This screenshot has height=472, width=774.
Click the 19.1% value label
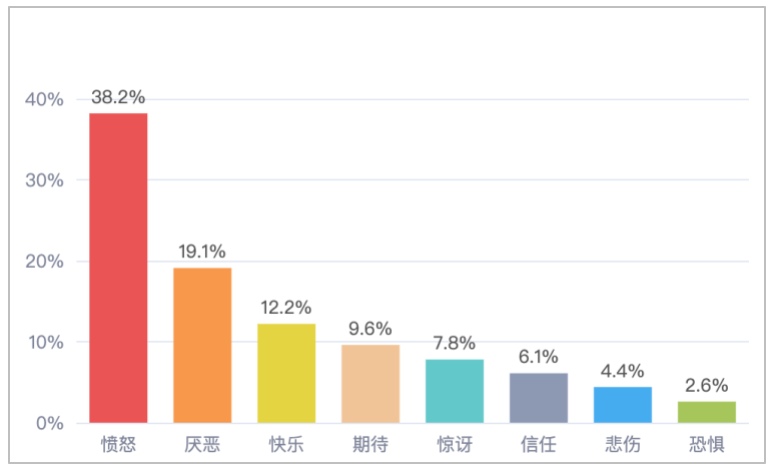tap(202, 252)
